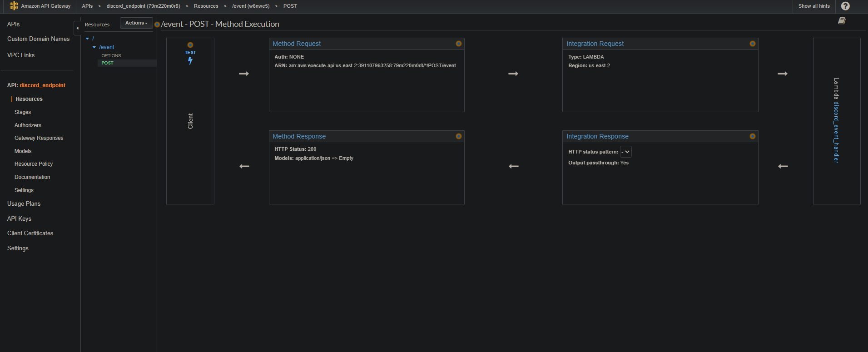Open the discord_endpoint API link
The width and height of the screenshot is (868, 352).
click(x=43, y=85)
